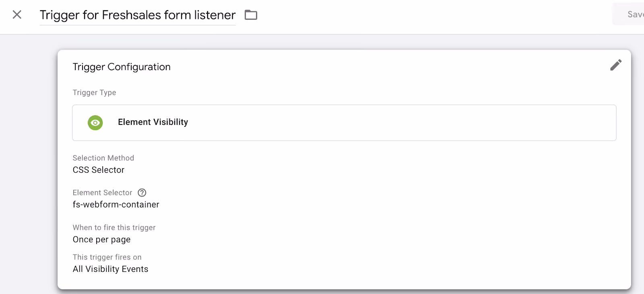Close the trigger editor with X icon
The width and height of the screenshot is (644, 294).
pyautogui.click(x=17, y=15)
